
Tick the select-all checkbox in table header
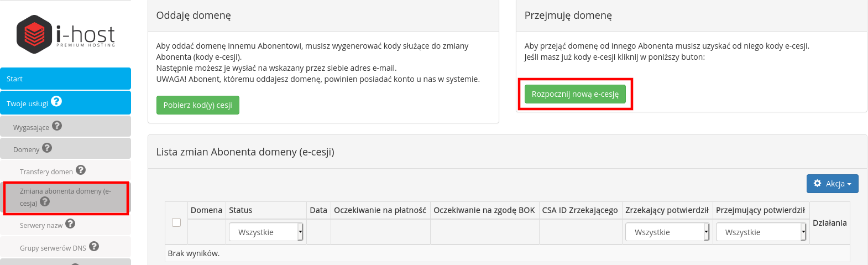tap(176, 222)
